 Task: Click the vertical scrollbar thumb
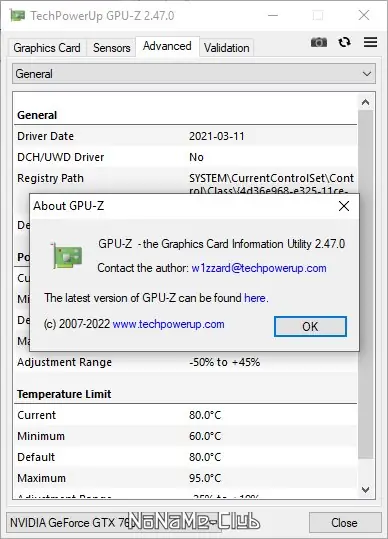[366, 284]
